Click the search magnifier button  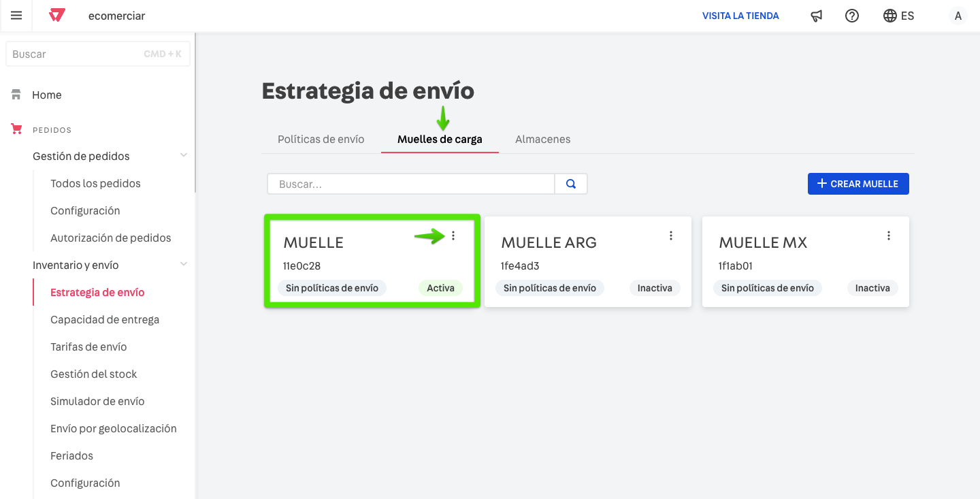(571, 184)
